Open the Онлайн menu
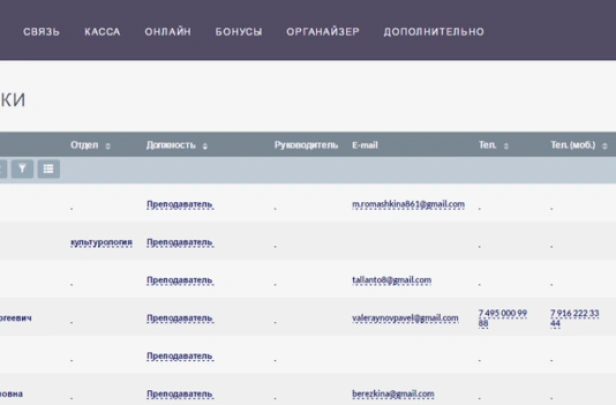 point(167,32)
